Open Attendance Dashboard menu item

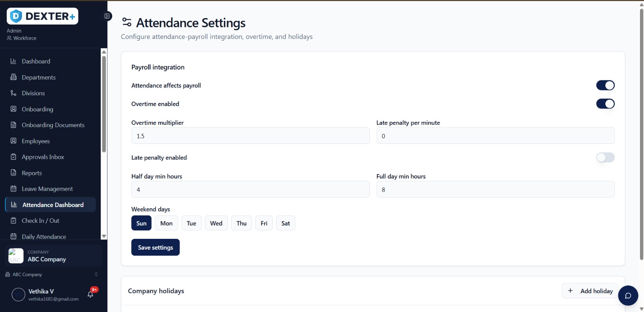tap(50, 205)
